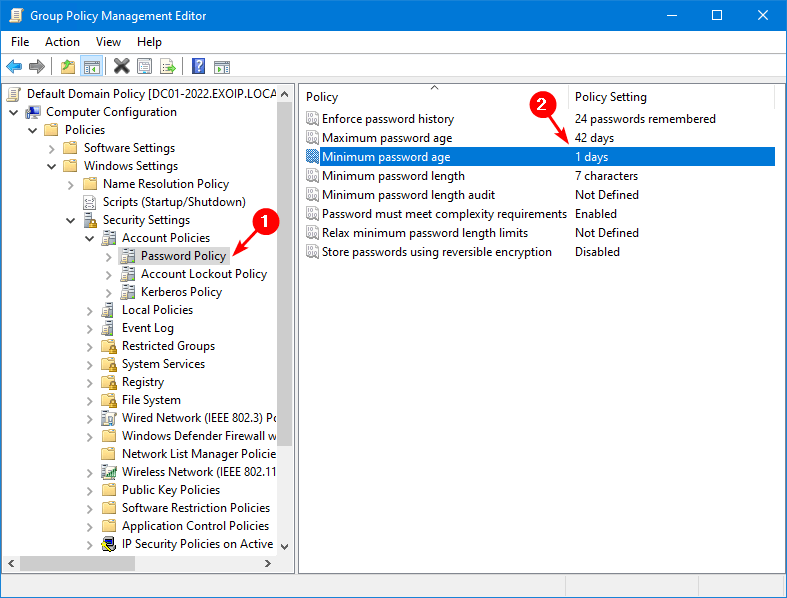The width and height of the screenshot is (787, 598).
Task: Click tree pane vertical scrollbar down arrow
Action: point(284,546)
